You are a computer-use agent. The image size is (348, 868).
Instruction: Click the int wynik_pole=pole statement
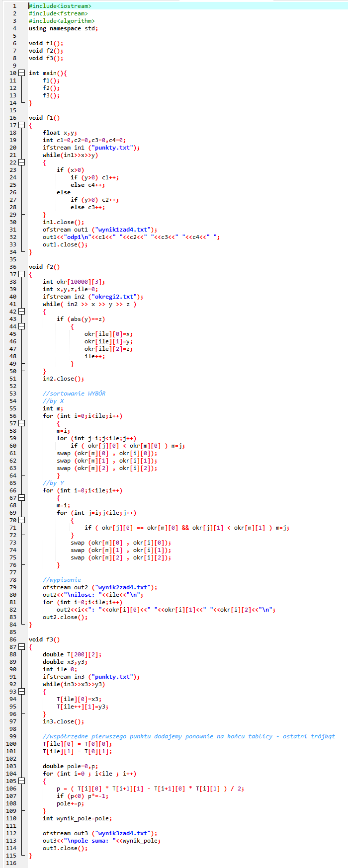coord(77,818)
